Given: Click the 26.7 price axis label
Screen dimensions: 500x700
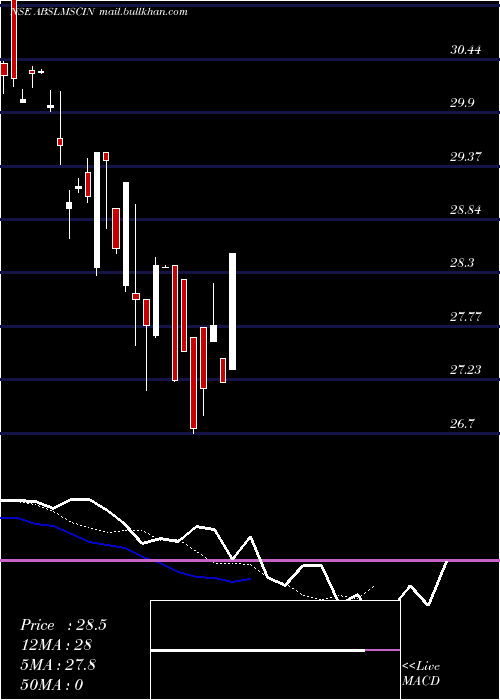Looking at the screenshot, I should [462, 423].
